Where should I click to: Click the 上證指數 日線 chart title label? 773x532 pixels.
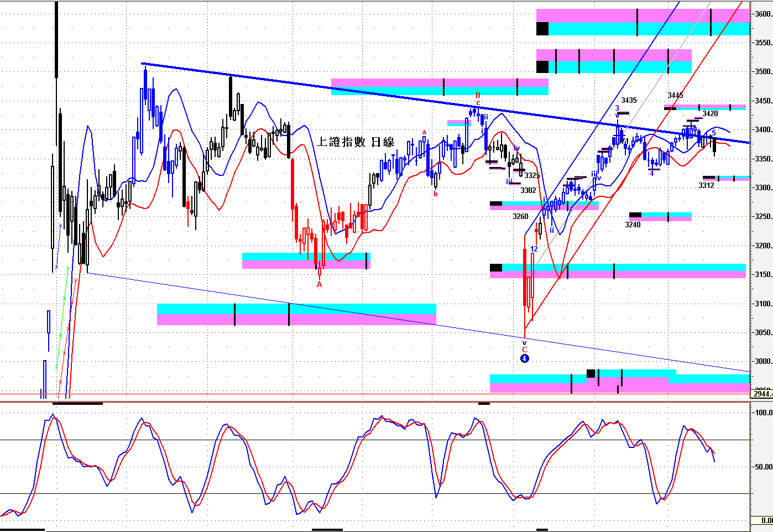pyautogui.click(x=355, y=142)
